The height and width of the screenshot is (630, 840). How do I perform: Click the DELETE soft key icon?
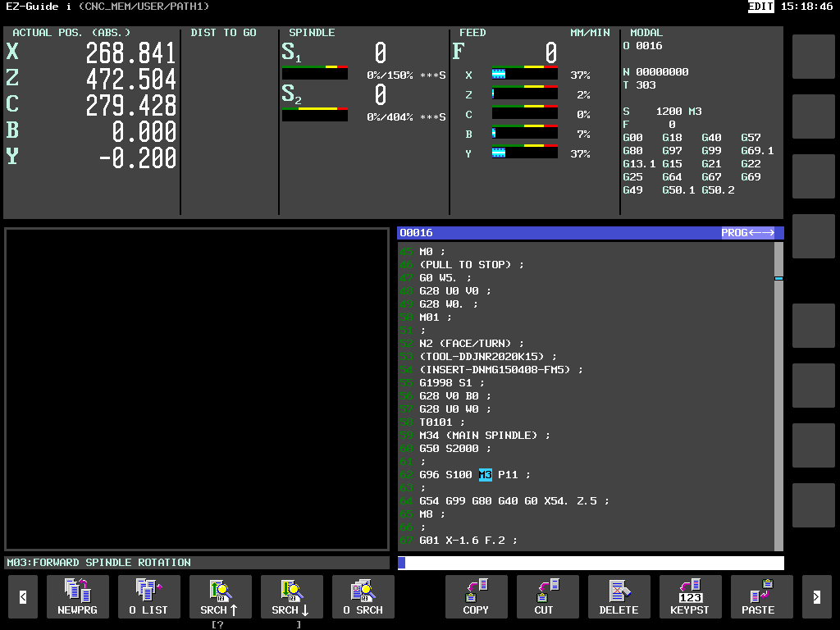[619, 597]
